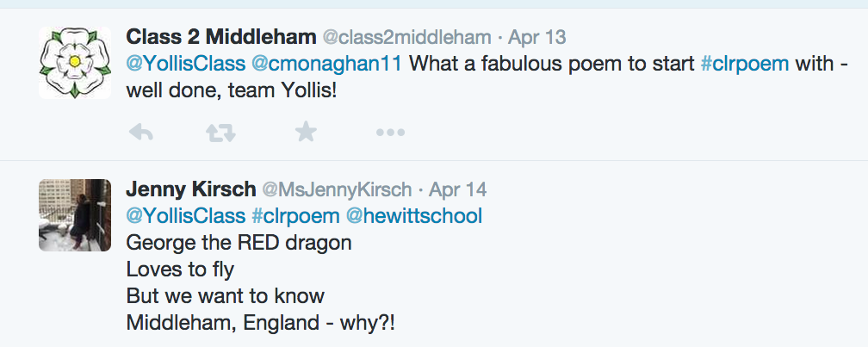Open the @class2middleham handle

pyautogui.click(x=406, y=38)
